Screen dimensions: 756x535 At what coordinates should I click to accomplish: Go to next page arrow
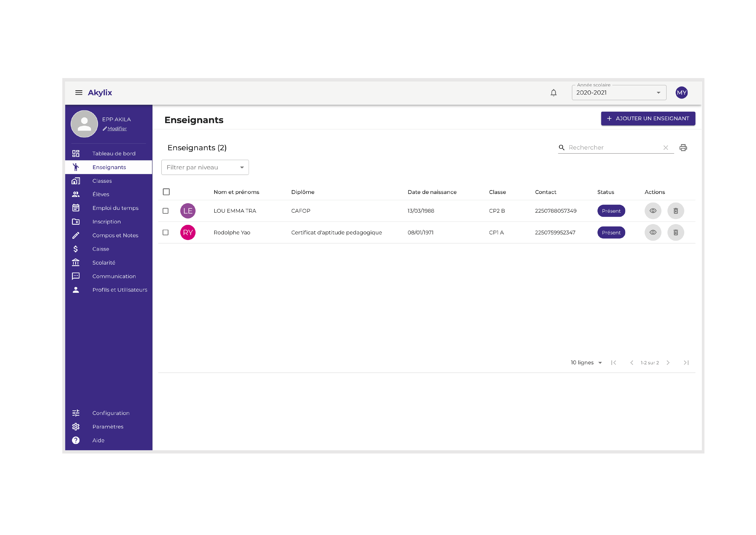coord(668,363)
